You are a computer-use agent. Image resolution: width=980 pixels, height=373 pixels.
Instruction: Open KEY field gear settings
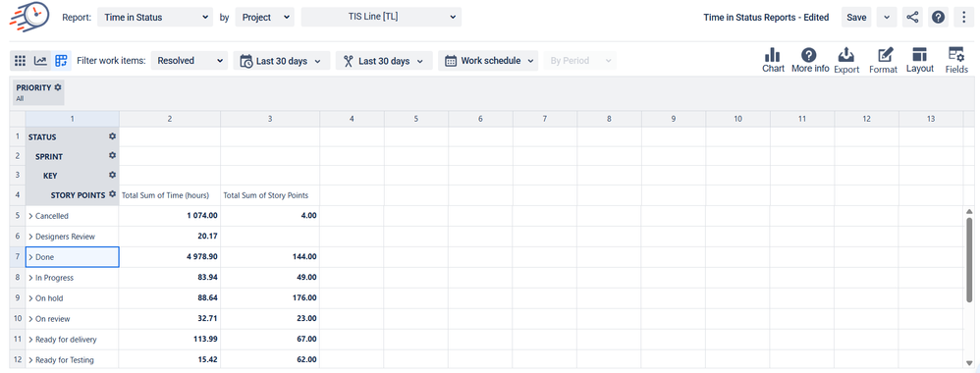click(113, 175)
